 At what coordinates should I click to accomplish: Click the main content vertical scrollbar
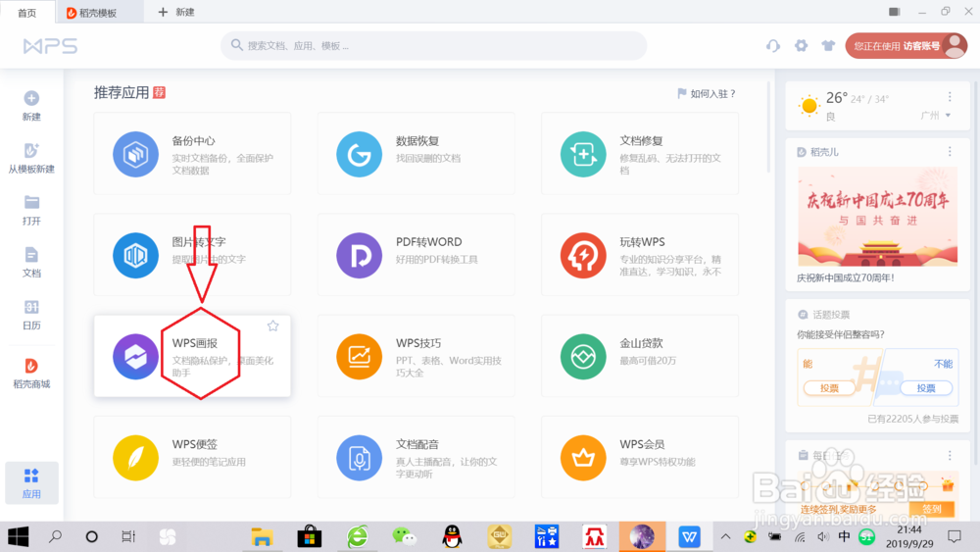click(x=768, y=127)
